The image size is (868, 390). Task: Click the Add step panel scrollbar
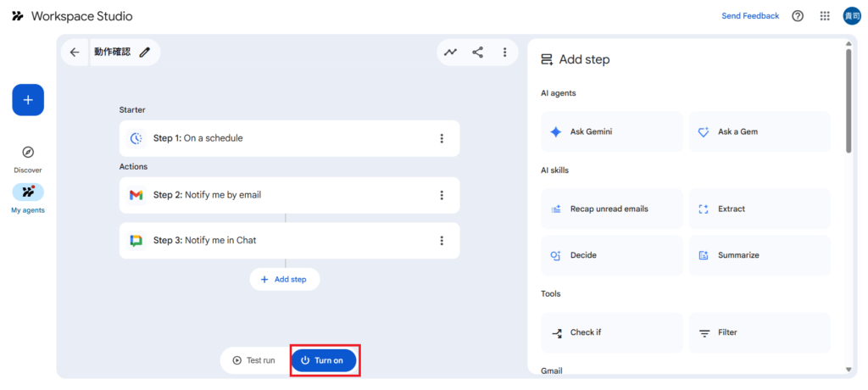point(849,102)
